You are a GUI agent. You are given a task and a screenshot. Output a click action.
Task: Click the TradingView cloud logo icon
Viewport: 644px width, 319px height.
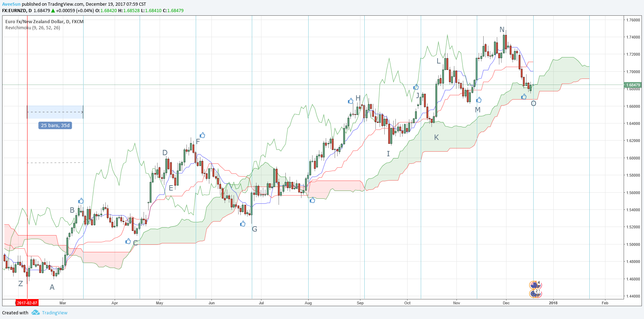pos(35,313)
